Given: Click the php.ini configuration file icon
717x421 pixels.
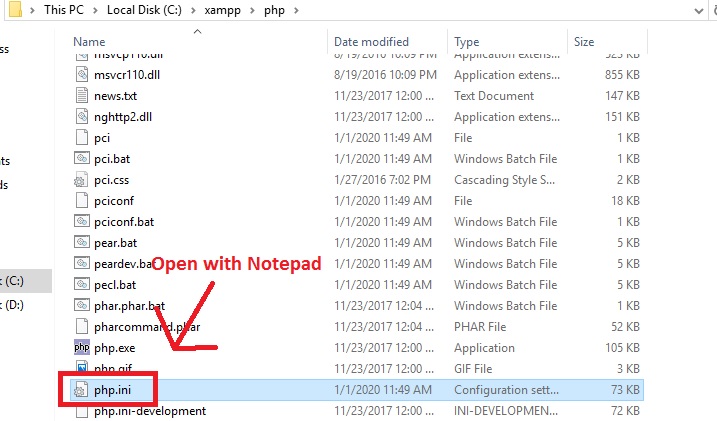Looking at the screenshot, I should 81,389.
